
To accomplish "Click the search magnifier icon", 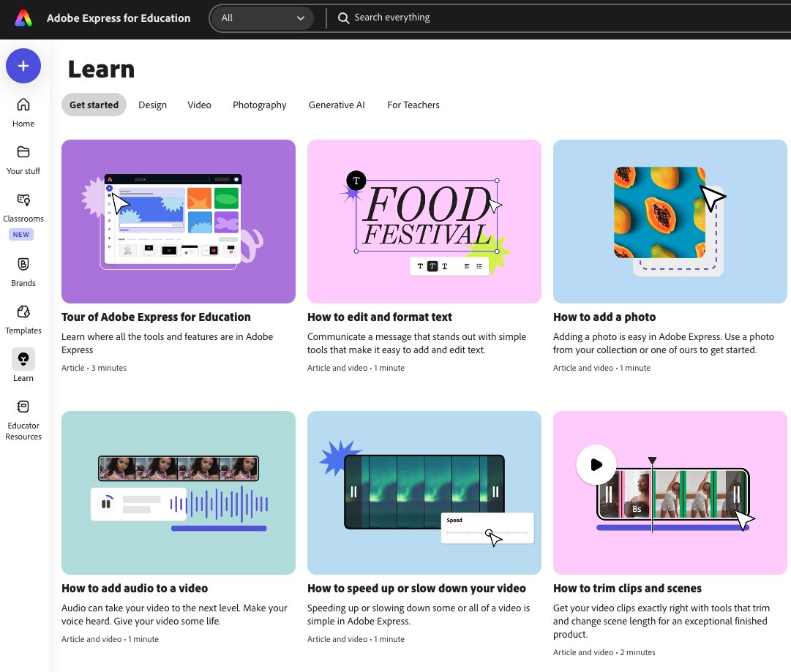I will click(344, 18).
